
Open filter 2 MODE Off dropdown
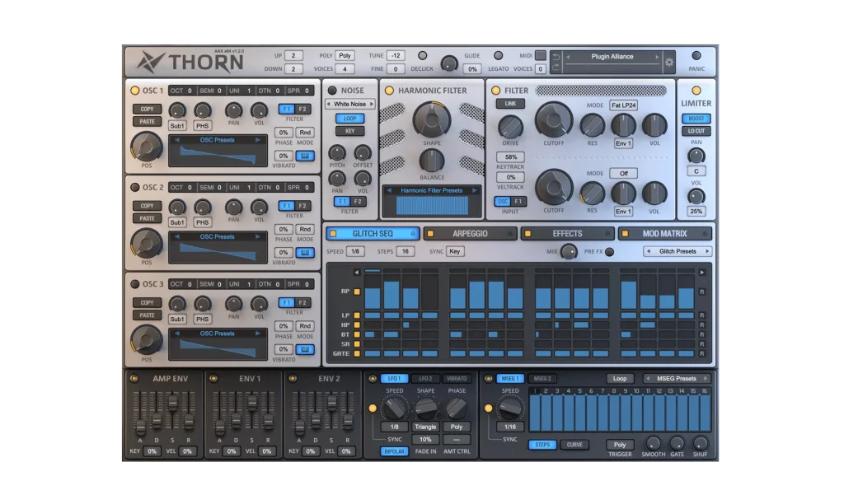tap(623, 173)
